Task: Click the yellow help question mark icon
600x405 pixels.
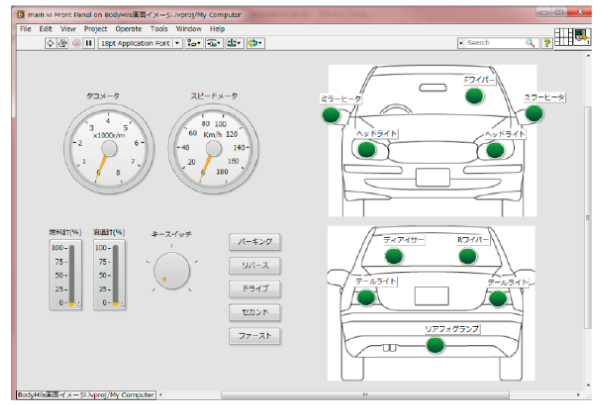Action: pos(548,43)
